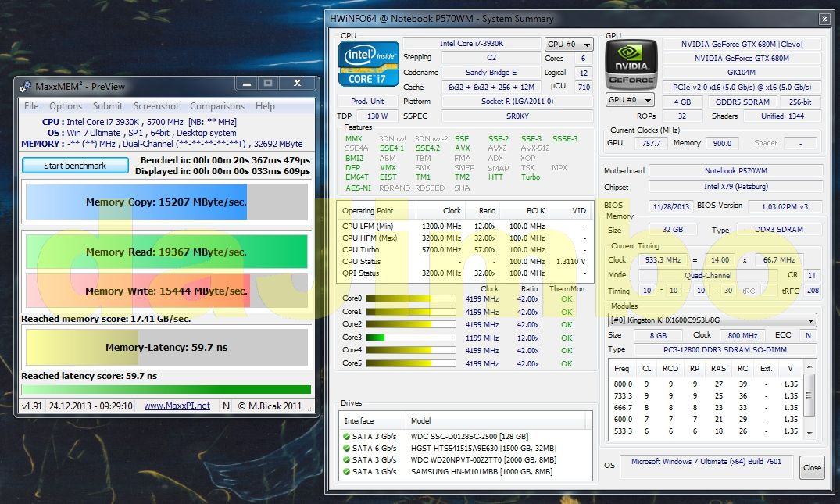This screenshot has height=504, width=840.
Task: Click the 'GDDR5 SDRAM' video memory field
Action: [x=742, y=102]
